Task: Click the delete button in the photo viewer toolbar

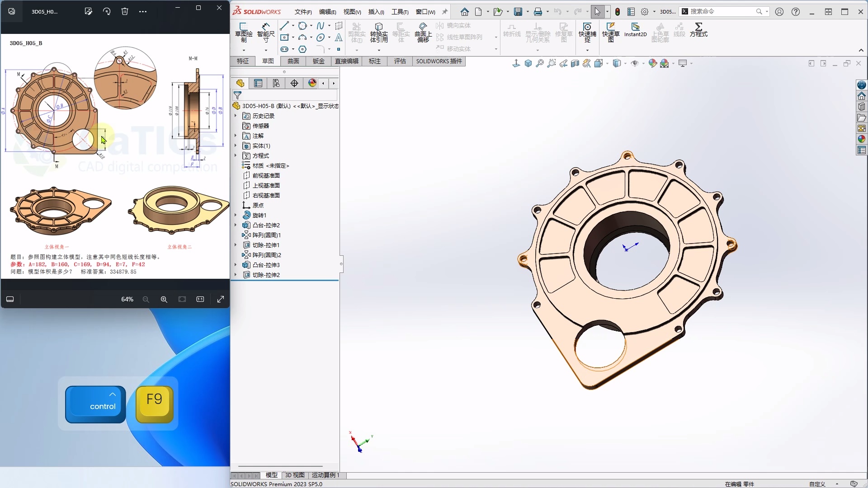Action: pos(125,11)
